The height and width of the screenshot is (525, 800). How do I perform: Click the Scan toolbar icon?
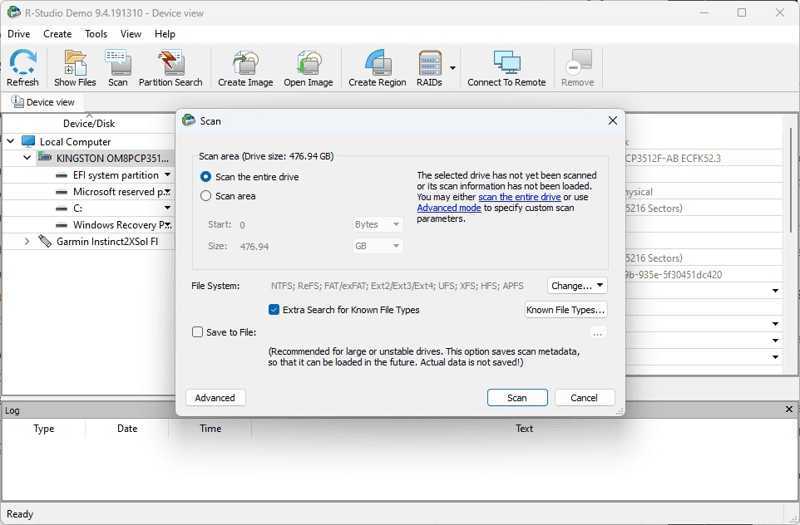[118, 67]
